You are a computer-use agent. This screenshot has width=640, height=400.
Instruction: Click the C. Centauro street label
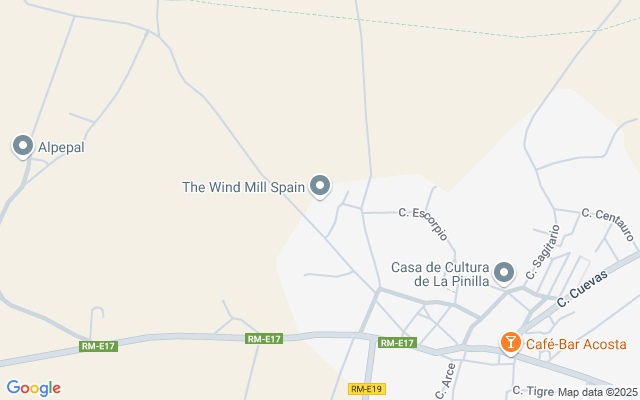tap(608, 224)
